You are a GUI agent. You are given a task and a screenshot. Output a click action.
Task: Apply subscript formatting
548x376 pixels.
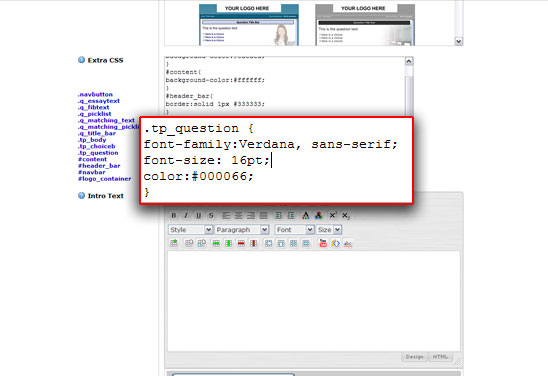coord(346,216)
